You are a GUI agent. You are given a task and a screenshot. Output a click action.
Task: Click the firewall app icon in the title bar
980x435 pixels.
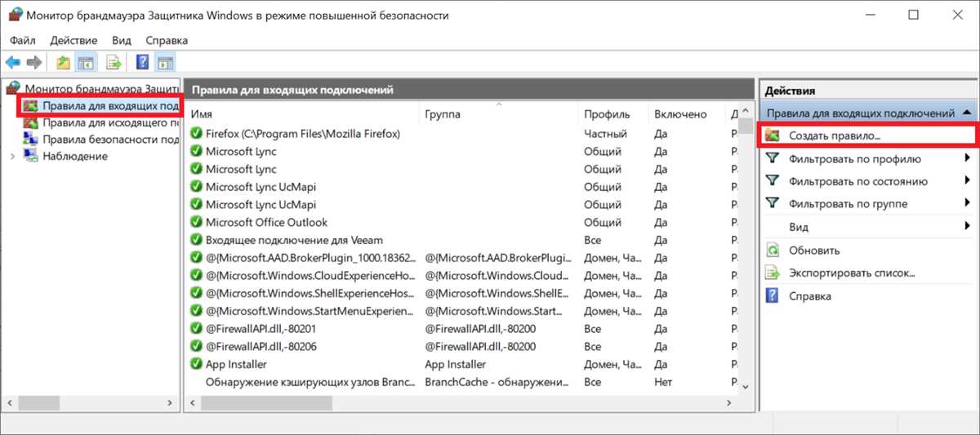[16, 15]
